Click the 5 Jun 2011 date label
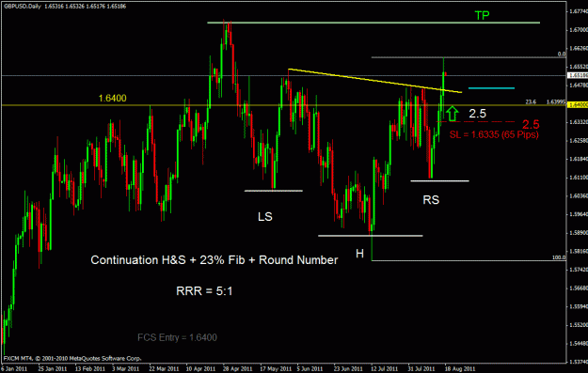 310,369
